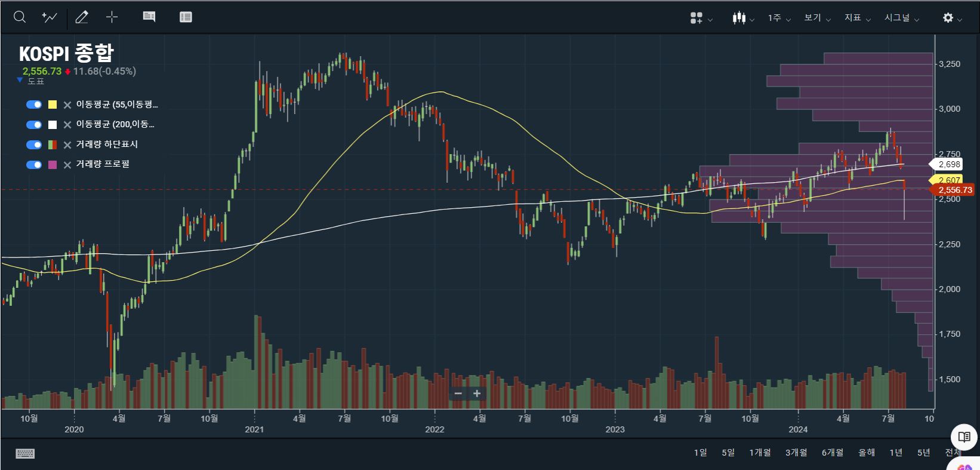Click the add comparison chart icon

pos(50,17)
